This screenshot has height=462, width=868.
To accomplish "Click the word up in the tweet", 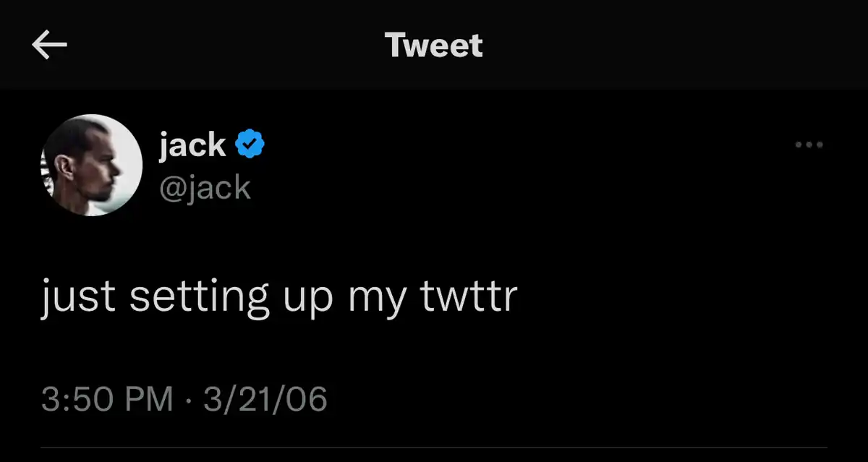I will pyautogui.click(x=303, y=298).
